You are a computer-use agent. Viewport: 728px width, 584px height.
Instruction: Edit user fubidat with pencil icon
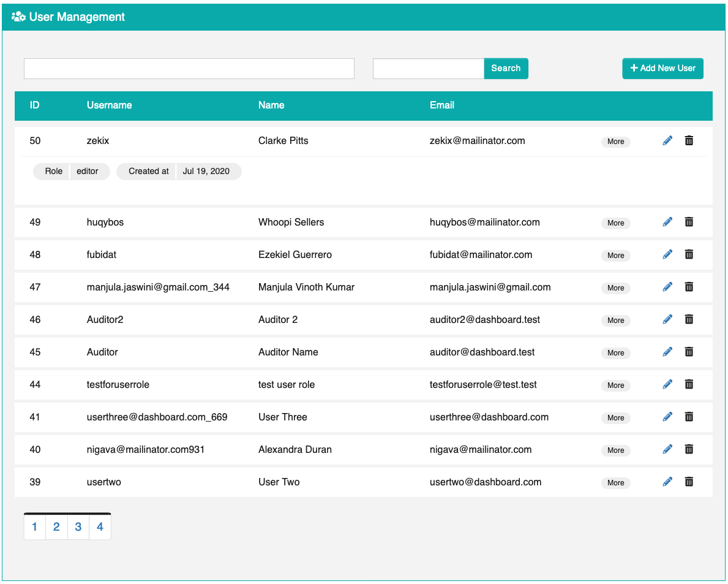pyautogui.click(x=667, y=254)
